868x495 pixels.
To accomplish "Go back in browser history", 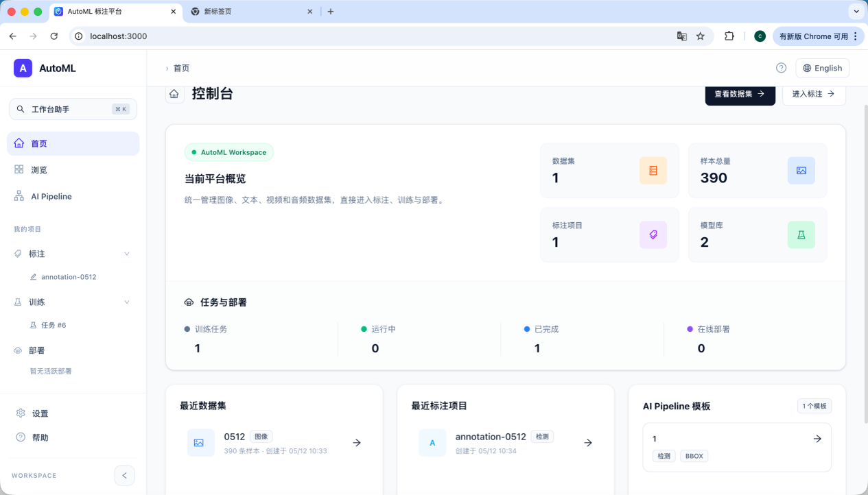I will (x=12, y=36).
